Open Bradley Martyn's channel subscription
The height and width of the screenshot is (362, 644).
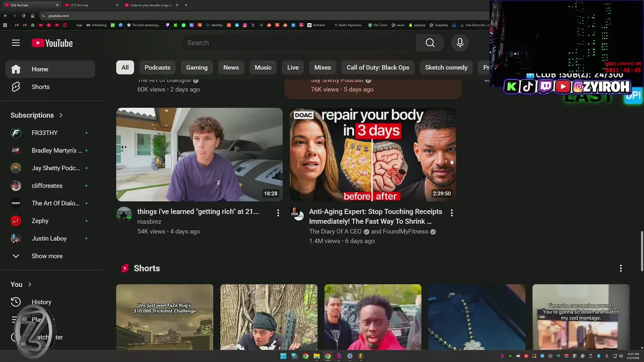coord(50,150)
